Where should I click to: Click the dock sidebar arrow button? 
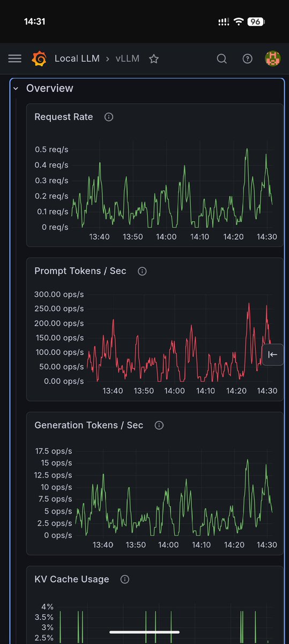click(272, 354)
